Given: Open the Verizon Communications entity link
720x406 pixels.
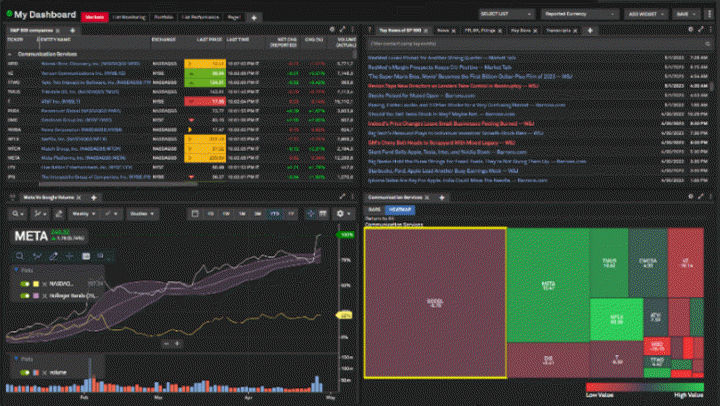Looking at the screenshot, I should (83, 73).
